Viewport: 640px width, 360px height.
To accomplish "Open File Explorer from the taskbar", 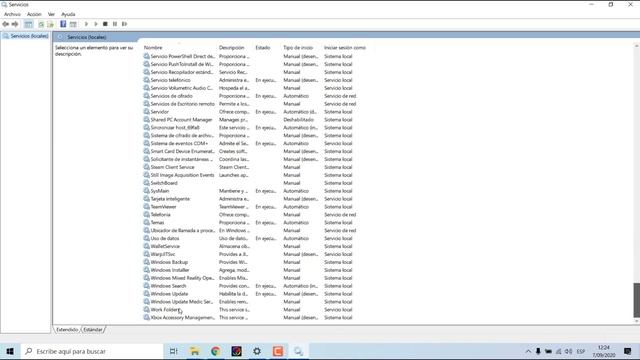I will [195, 351].
